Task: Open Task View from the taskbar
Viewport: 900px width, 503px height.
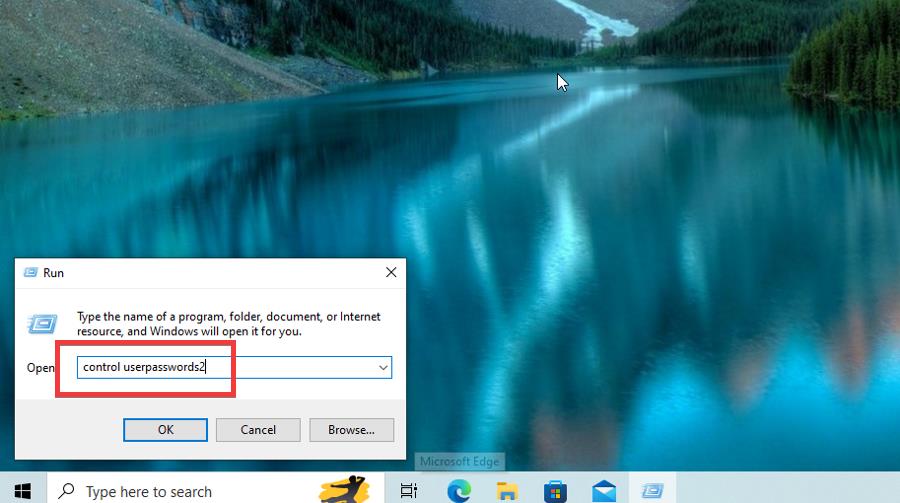Action: [409, 490]
